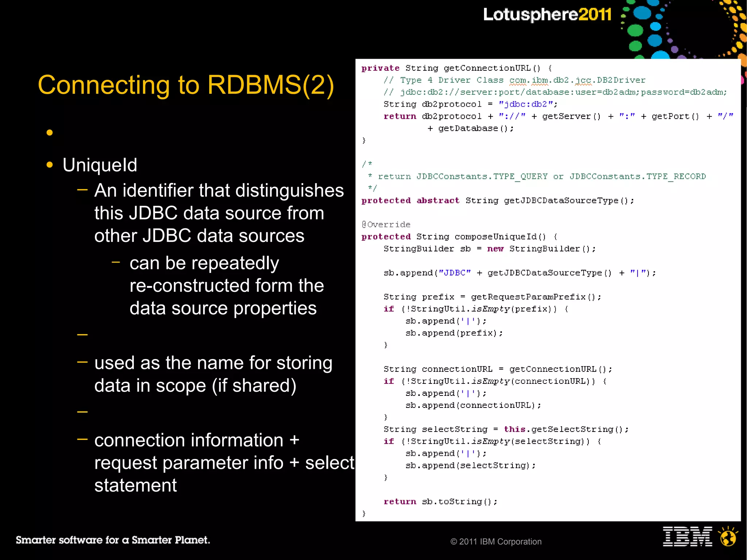Click the sb.append(prefix); line

(x=454, y=333)
